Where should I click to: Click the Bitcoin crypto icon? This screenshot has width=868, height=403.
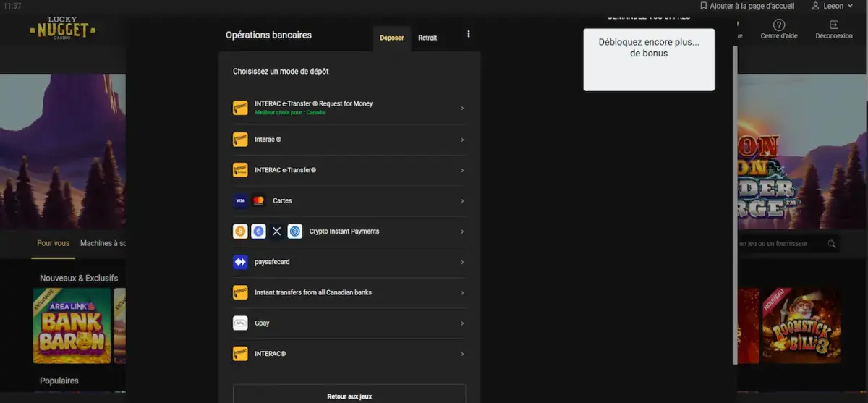[x=240, y=232]
